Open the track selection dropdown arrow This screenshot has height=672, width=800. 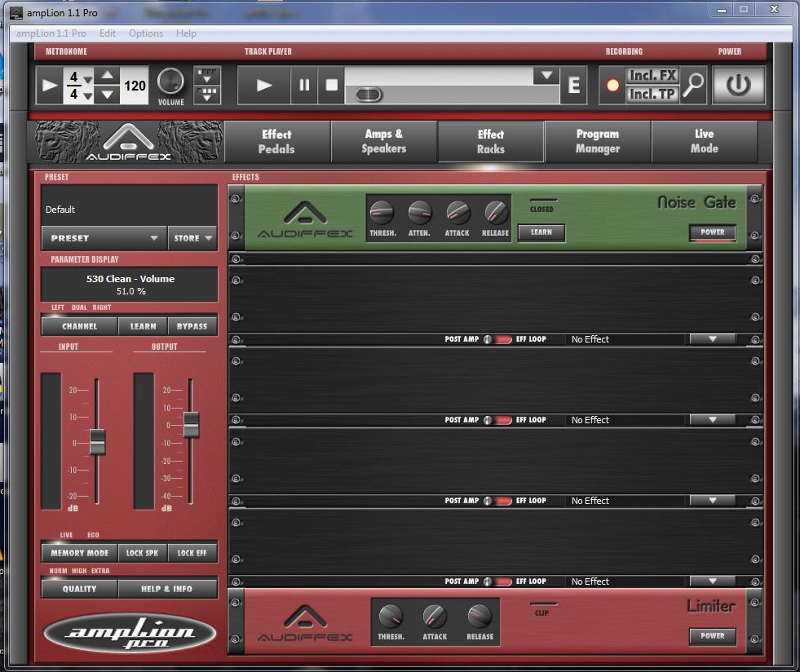tap(546, 76)
